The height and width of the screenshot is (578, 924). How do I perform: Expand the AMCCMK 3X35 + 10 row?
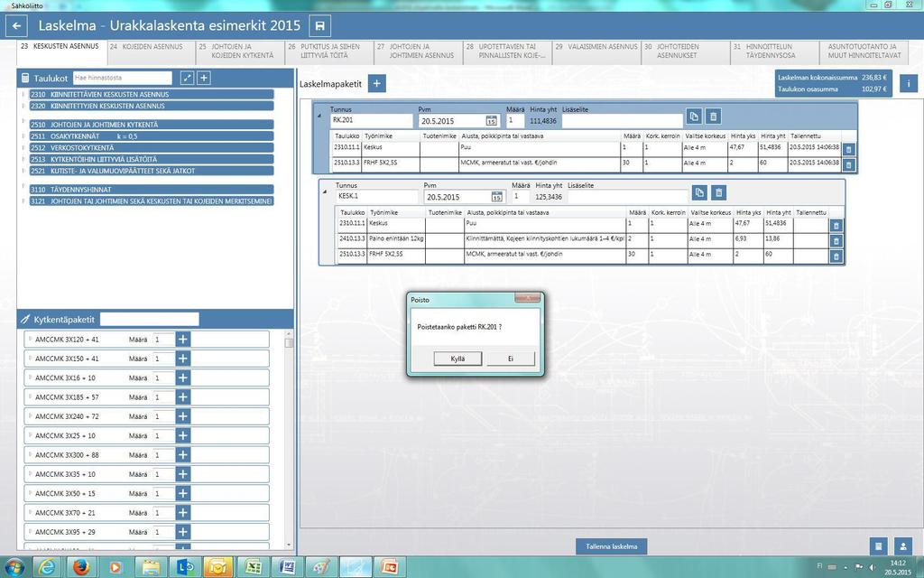click(x=30, y=473)
